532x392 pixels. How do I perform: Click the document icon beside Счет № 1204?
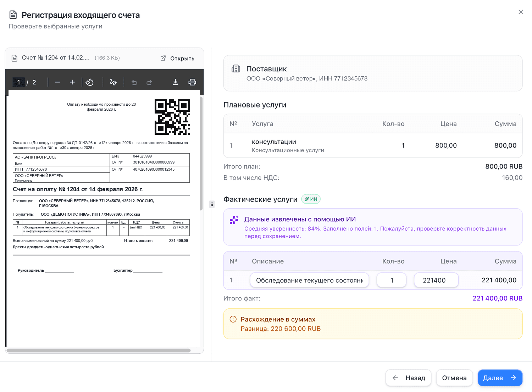(x=15, y=58)
